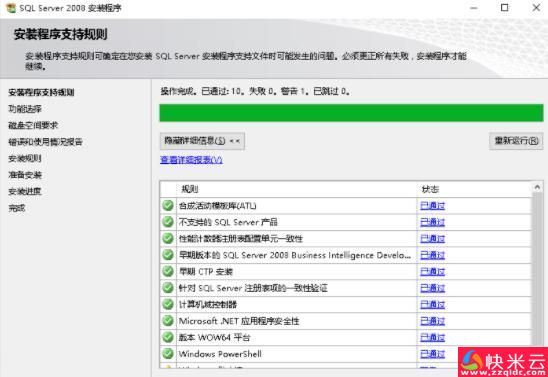Select 安装程序支持规则 step in sidebar
Viewport: 548px width, 377px height.
41,92
